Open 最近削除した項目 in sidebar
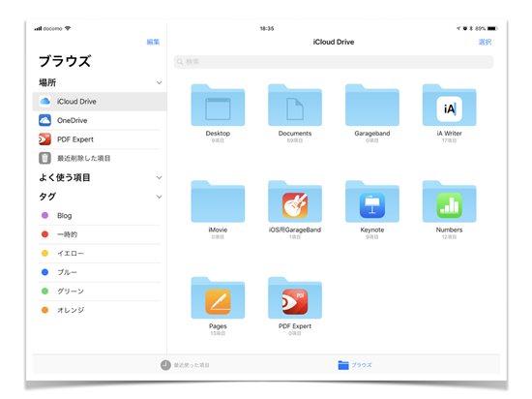Viewport: 532px width, 399px height. click(100, 158)
